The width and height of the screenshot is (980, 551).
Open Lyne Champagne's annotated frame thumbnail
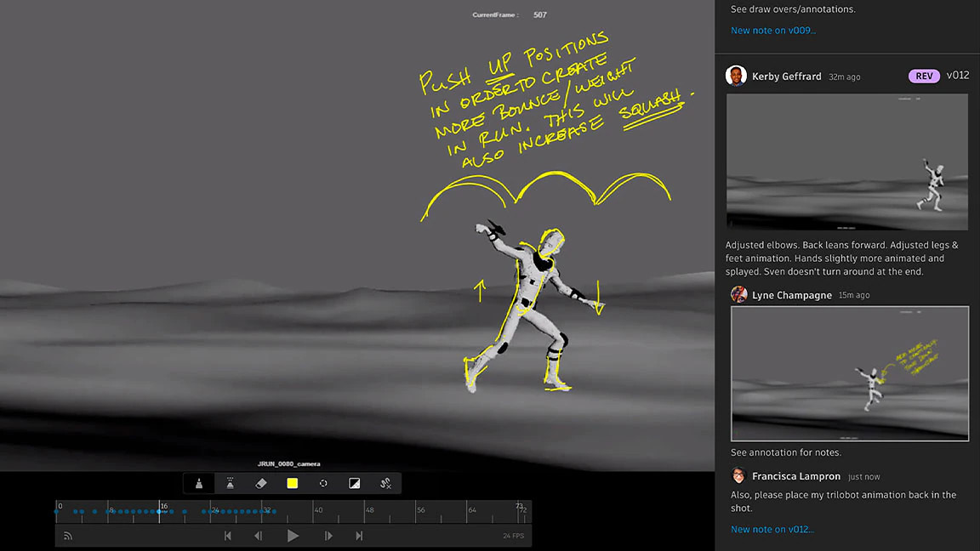pyautogui.click(x=849, y=373)
